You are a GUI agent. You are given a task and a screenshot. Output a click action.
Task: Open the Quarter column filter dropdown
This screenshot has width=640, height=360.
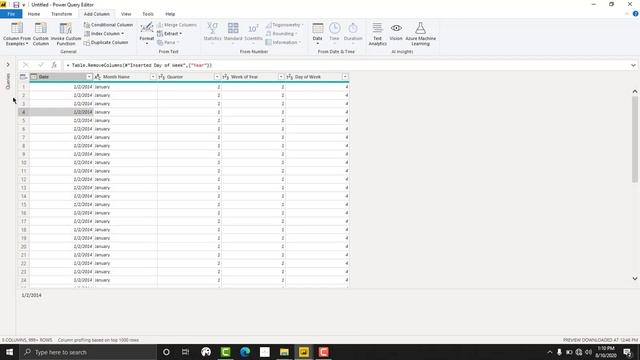click(x=217, y=77)
